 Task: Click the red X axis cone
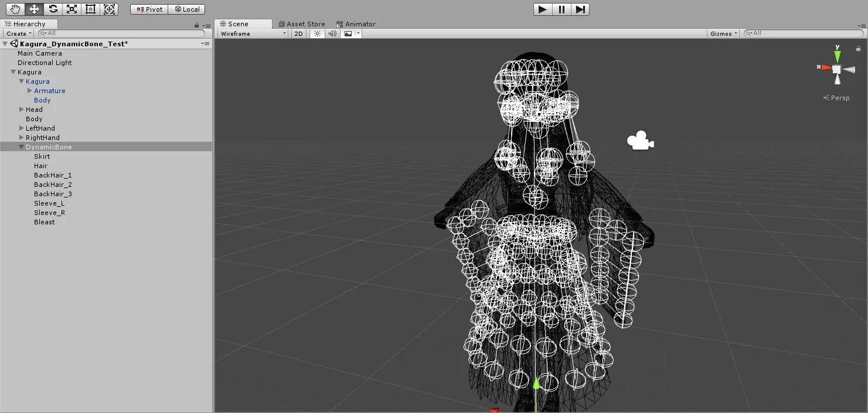click(x=826, y=68)
